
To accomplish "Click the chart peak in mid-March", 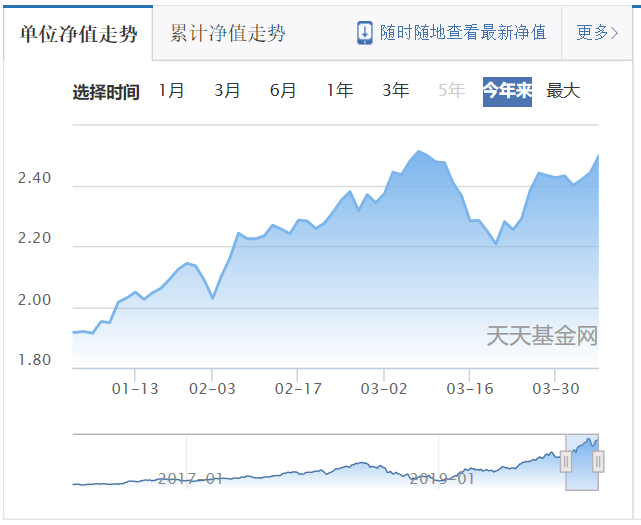I will [418, 151].
